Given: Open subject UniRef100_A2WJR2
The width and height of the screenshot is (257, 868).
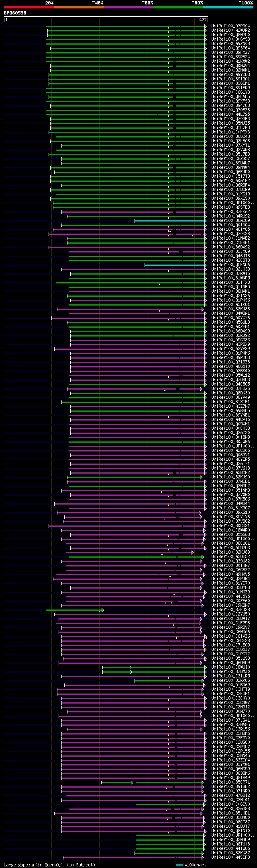Looking at the screenshot, I should 230,31.
